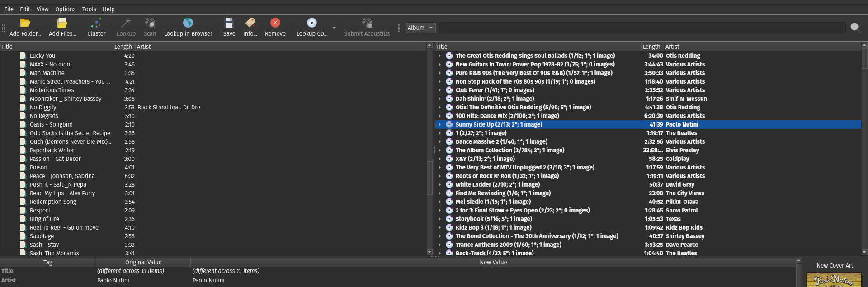868x287 pixels.
Task: Click the search magnifier icon
Action: (855, 28)
